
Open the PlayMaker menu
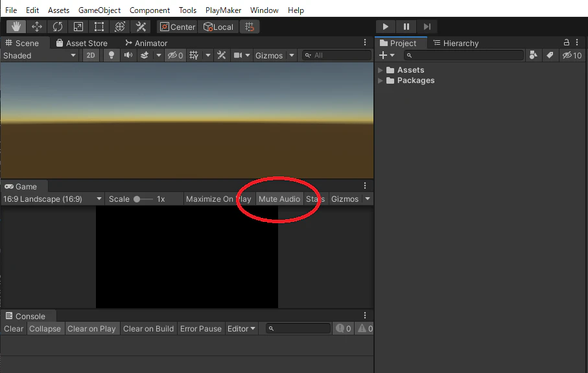click(x=223, y=10)
